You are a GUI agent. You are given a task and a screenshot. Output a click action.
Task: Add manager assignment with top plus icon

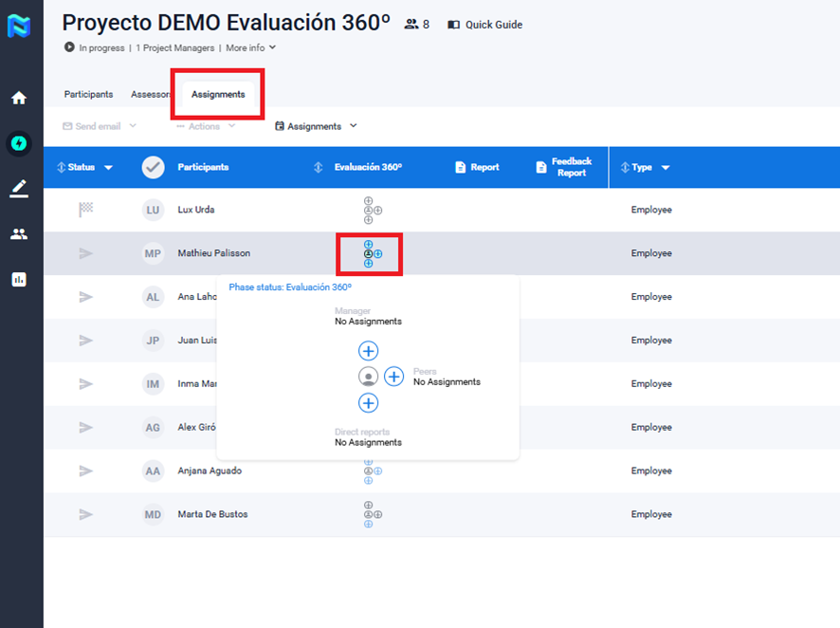[368, 351]
